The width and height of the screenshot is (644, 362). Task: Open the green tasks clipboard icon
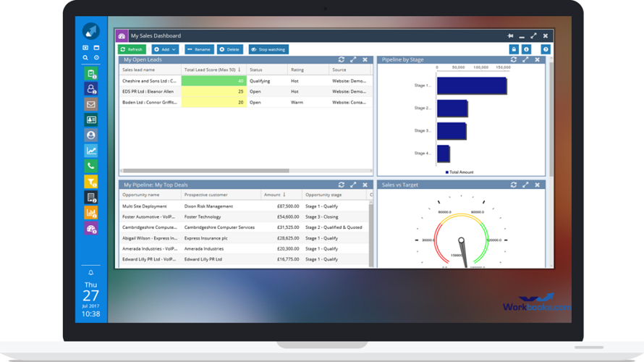(90, 74)
